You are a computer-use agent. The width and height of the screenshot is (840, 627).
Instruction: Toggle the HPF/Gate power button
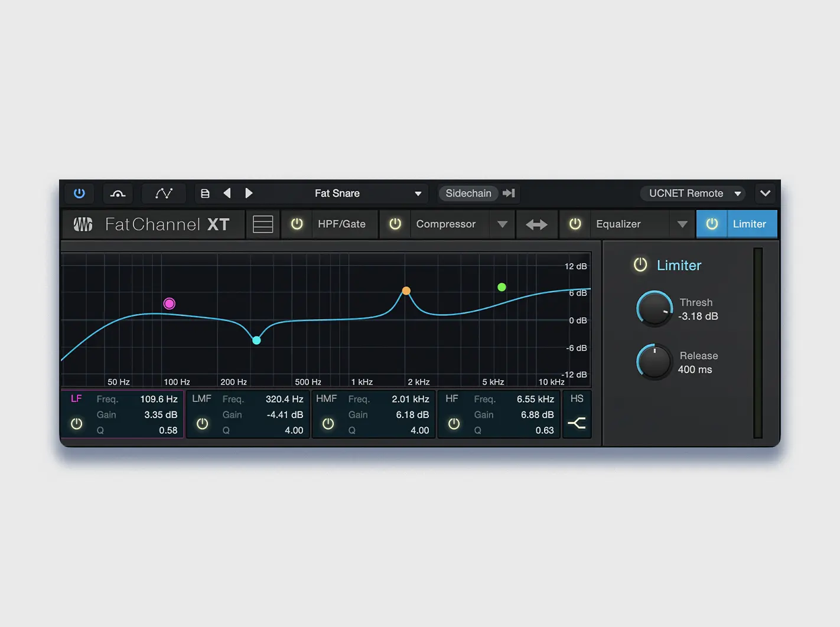(297, 224)
